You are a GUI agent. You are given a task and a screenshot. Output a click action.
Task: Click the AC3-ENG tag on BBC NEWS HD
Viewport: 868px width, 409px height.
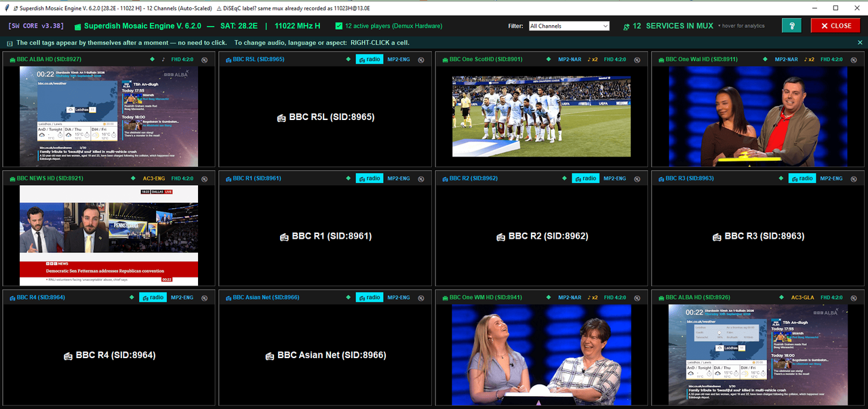(x=154, y=178)
